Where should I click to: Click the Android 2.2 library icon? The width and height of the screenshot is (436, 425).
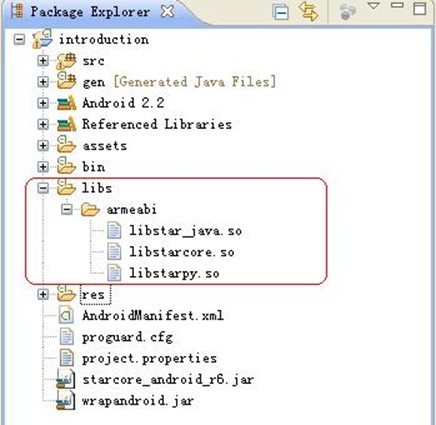point(66,103)
